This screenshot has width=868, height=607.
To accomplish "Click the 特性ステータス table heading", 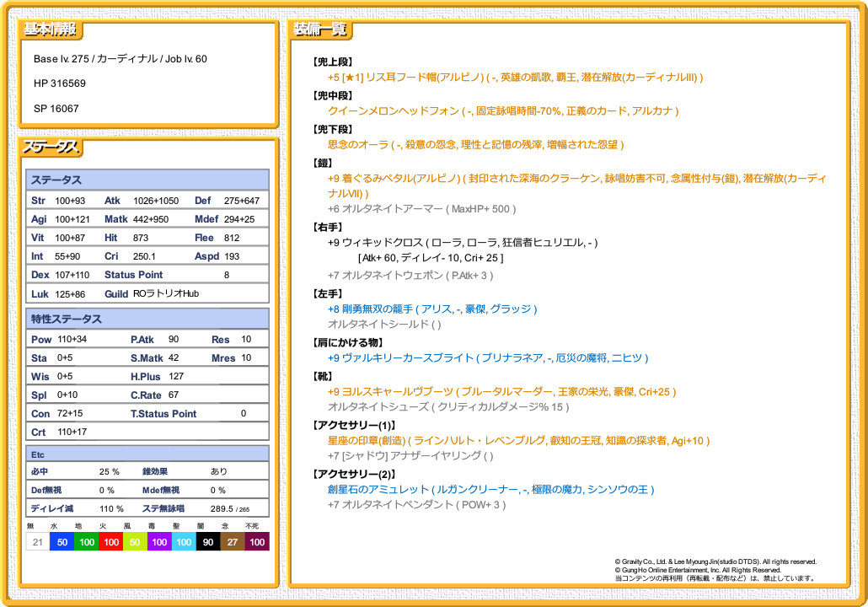I will [66, 320].
